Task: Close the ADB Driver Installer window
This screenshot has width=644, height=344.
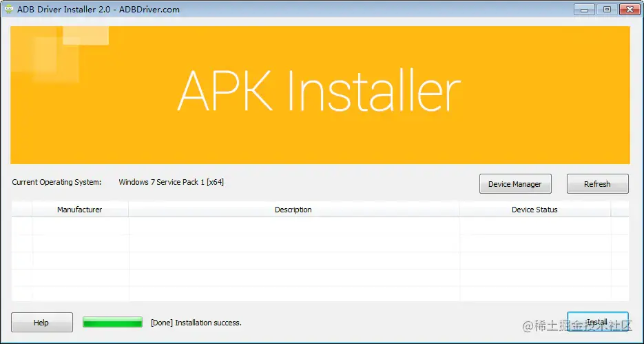Action: click(x=630, y=9)
